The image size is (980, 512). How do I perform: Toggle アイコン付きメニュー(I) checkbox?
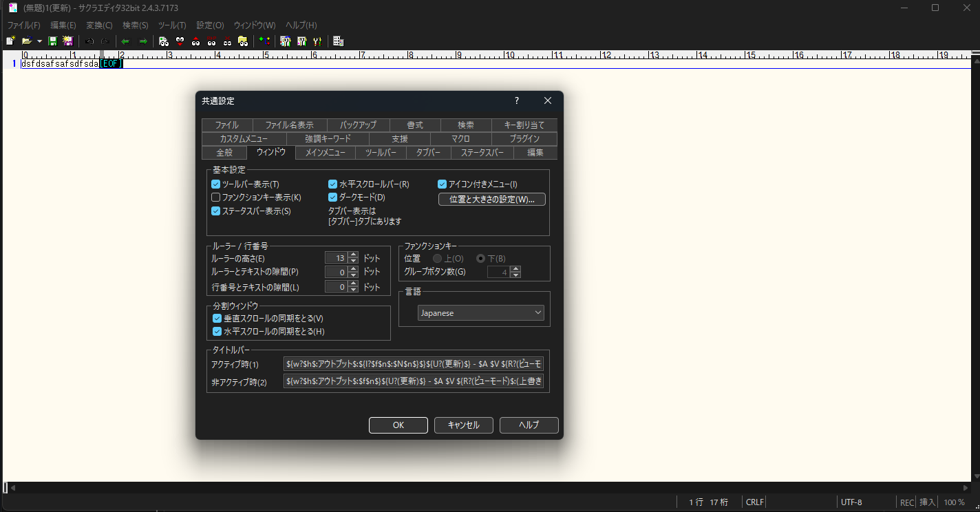[x=443, y=184]
